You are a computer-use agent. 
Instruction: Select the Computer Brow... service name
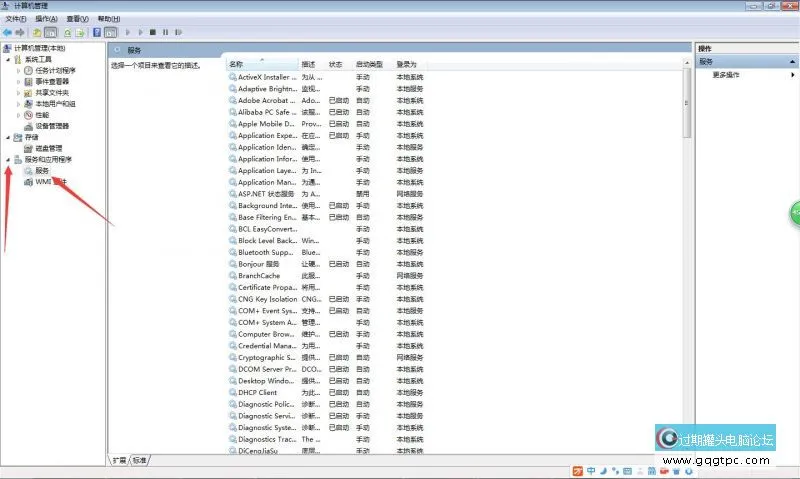click(266, 334)
